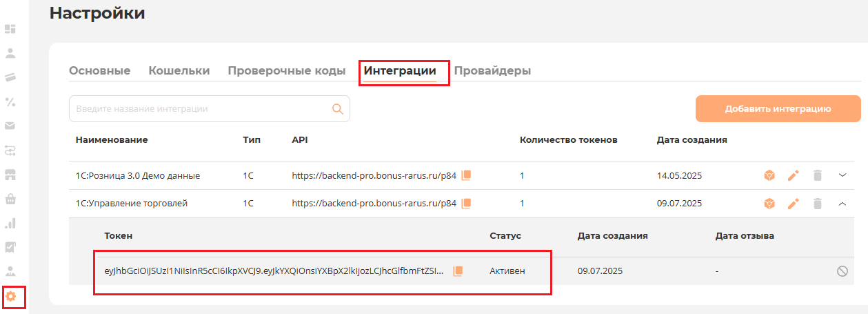Screen dimensions: 868x314
Task: Focus the integration name search field
Action: (200, 108)
